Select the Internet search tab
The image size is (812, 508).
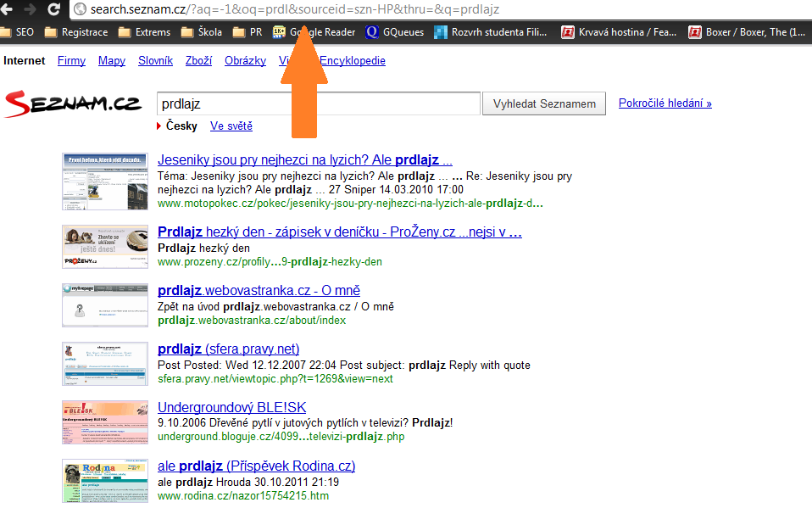tap(25, 61)
